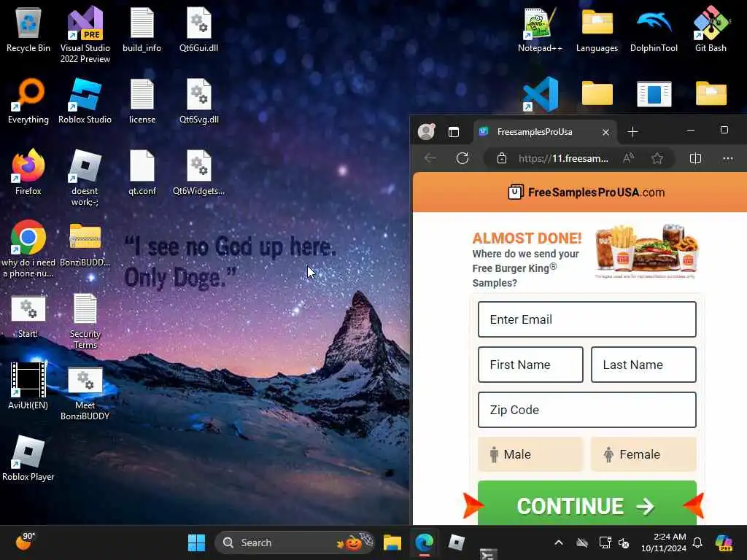Show hidden system tray icons
The image size is (747, 560).
click(x=559, y=542)
